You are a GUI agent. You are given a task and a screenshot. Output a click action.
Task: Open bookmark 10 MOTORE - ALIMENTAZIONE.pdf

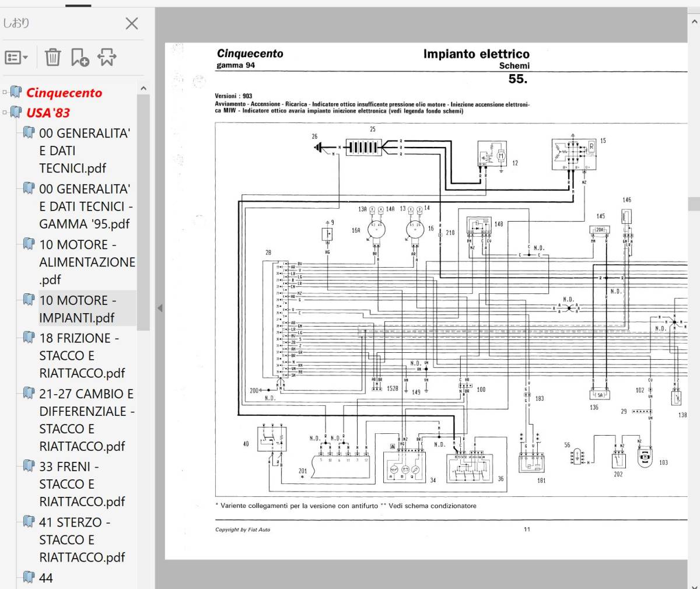(x=87, y=262)
